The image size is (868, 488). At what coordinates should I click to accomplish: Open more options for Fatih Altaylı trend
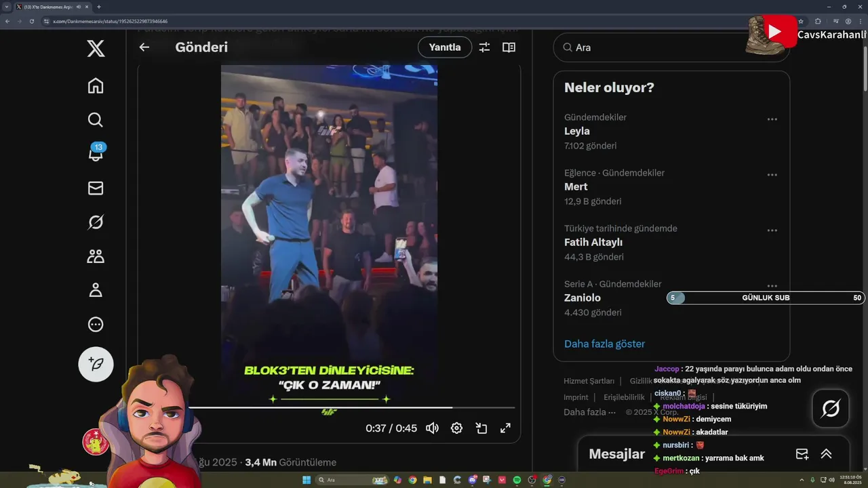point(772,230)
